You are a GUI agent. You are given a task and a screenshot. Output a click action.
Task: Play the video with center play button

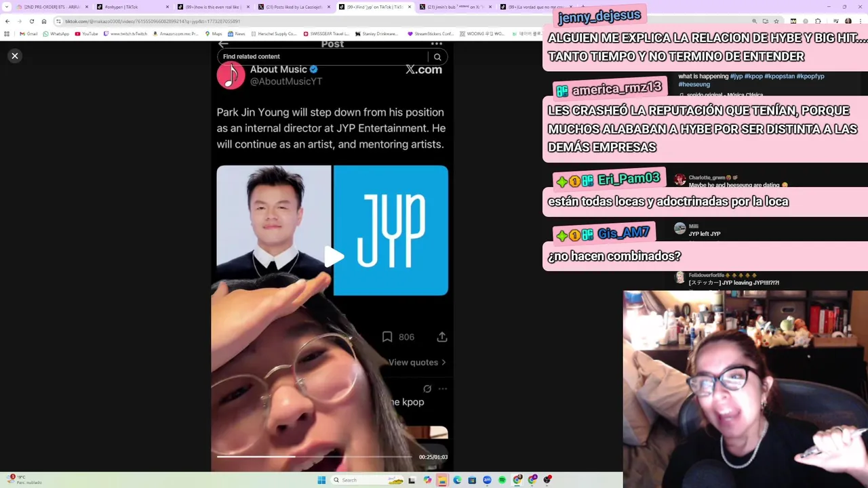tap(333, 257)
